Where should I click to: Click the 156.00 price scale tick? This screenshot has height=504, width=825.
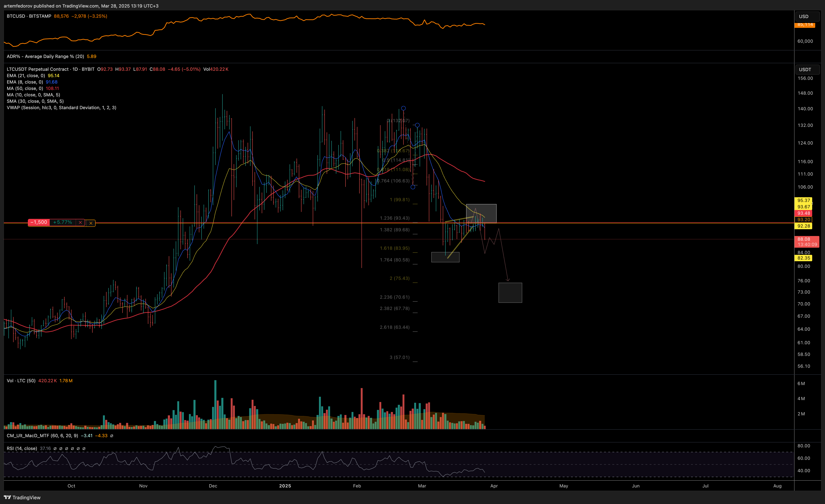tap(805, 78)
